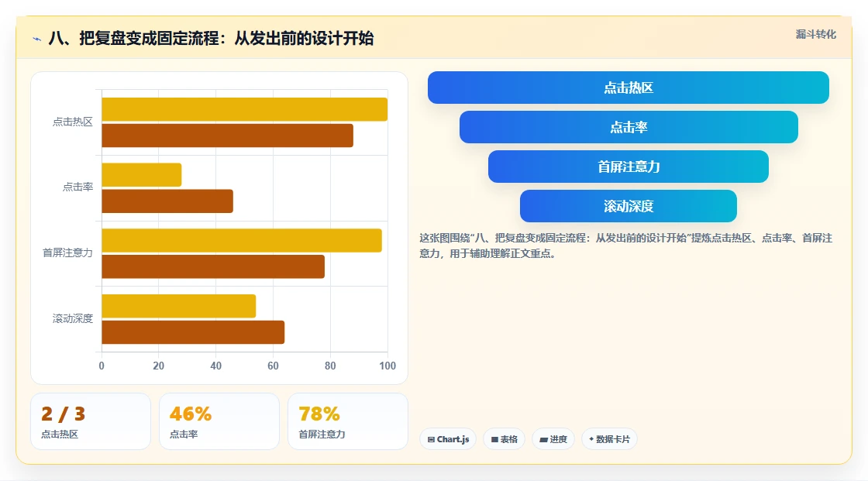Click the brown bar in the 首屏注意力 chart row

(x=213, y=266)
